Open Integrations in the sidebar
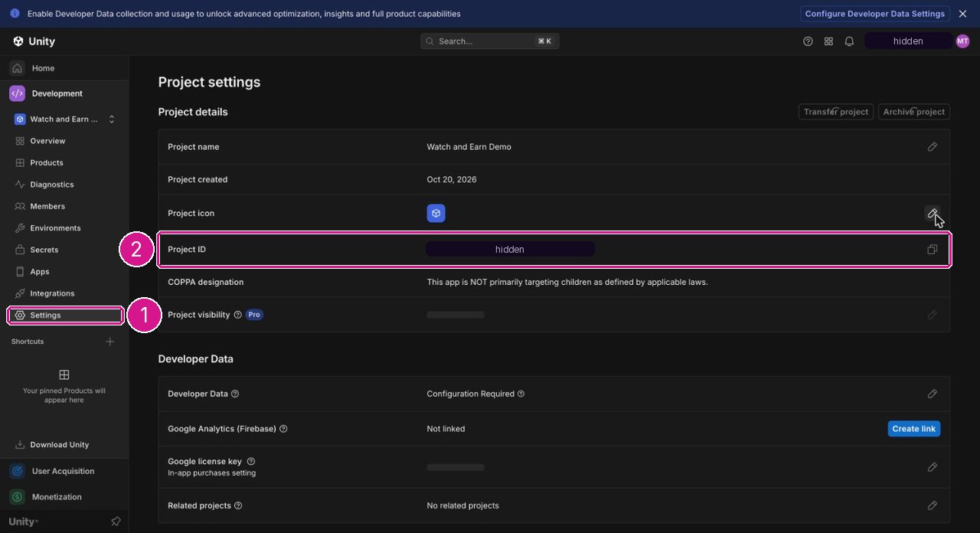The image size is (980, 533). 52,293
